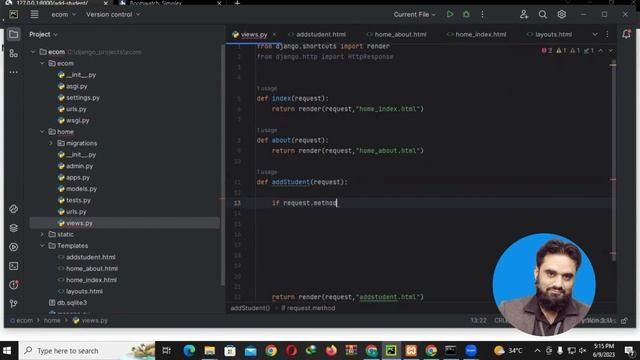Open the Problems tool window
The image size is (640, 360).
tap(13, 285)
